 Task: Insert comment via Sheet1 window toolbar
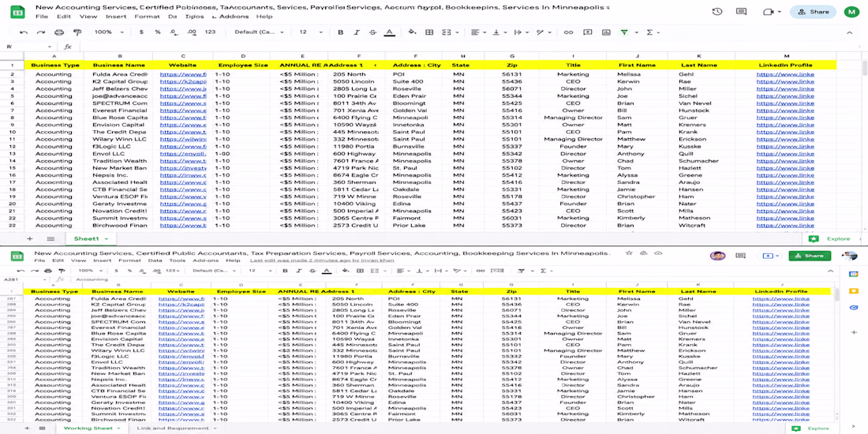pyautogui.click(x=589, y=32)
